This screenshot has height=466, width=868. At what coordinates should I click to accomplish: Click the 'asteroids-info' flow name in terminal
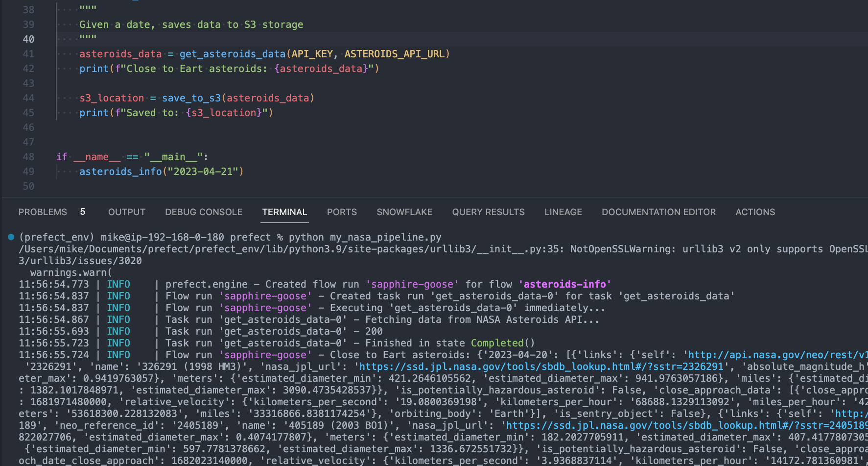565,284
